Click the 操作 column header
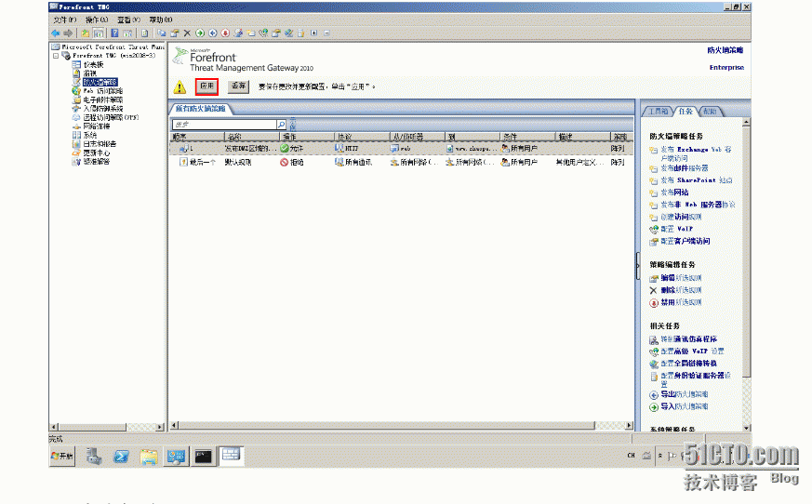Screen dimensions: 812x504 307,137
